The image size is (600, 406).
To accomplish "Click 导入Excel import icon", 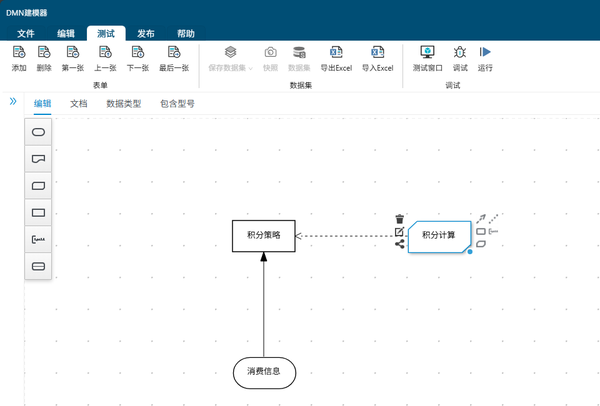I will coord(377,52).
